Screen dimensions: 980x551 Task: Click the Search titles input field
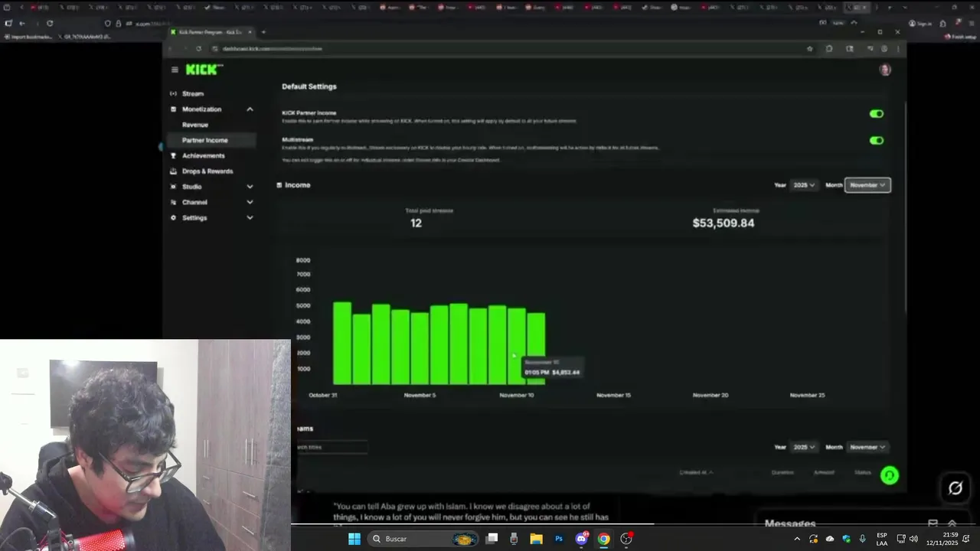pyautogui.click(x=331, y=447)
